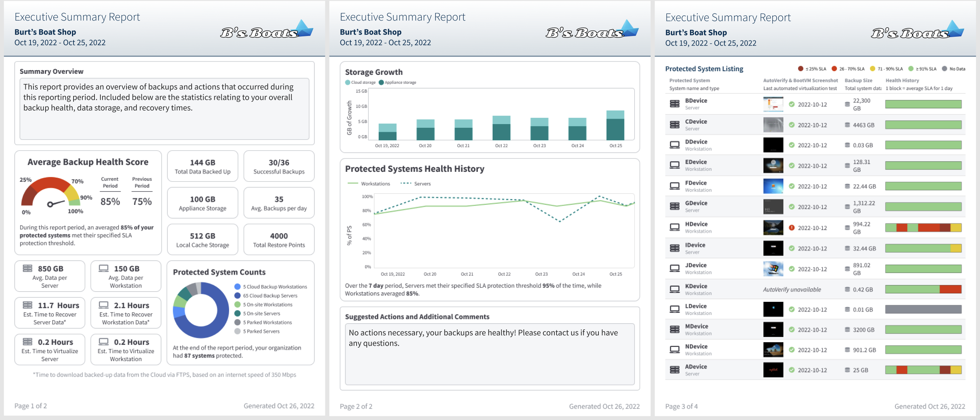The width and height of the screenshot is (980, 420).
Task: Click the 30/36 Successful Backups tile
Action: 279,166
